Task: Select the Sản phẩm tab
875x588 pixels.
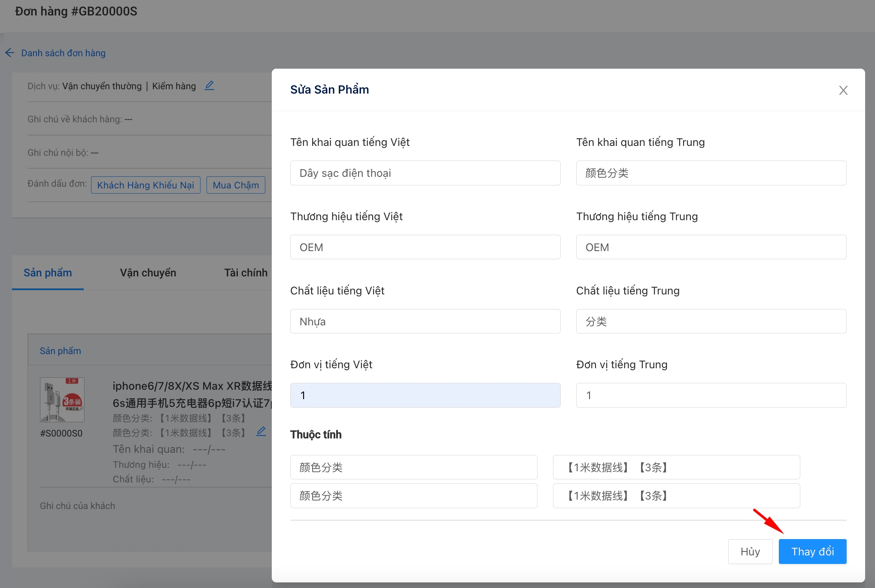Action: point(48,273)
